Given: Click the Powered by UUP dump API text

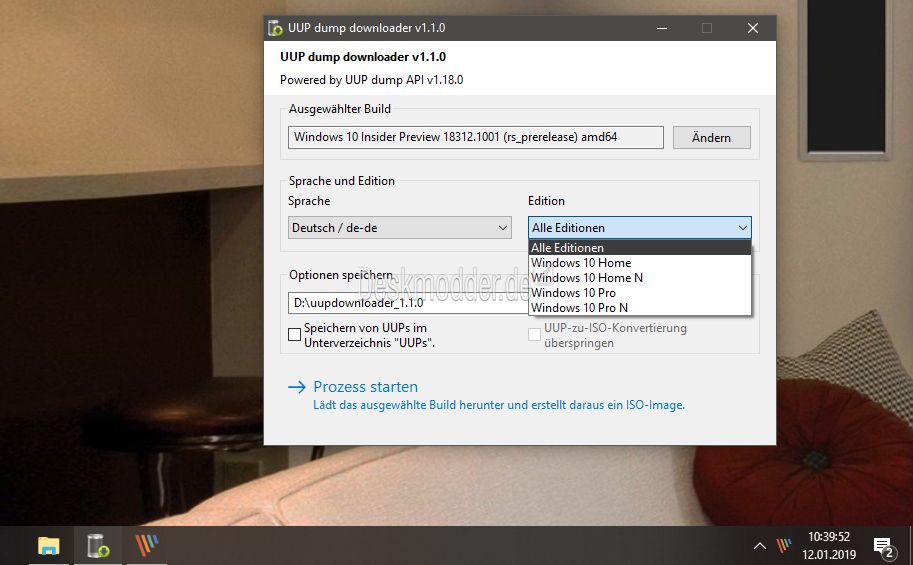Looking at the screenshot, I should pyautogui.click(x=371, y=80).
